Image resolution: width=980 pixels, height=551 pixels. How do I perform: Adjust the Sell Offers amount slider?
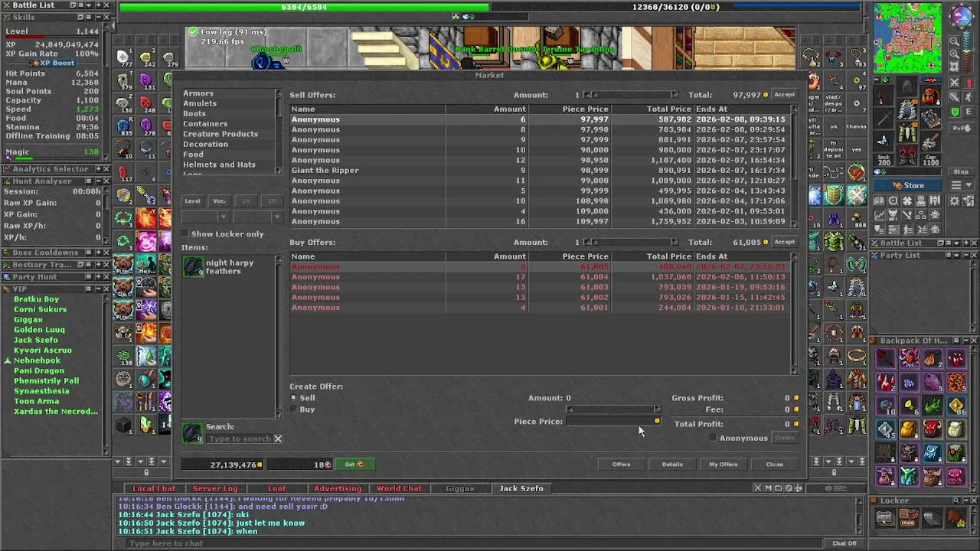point(631,95)
